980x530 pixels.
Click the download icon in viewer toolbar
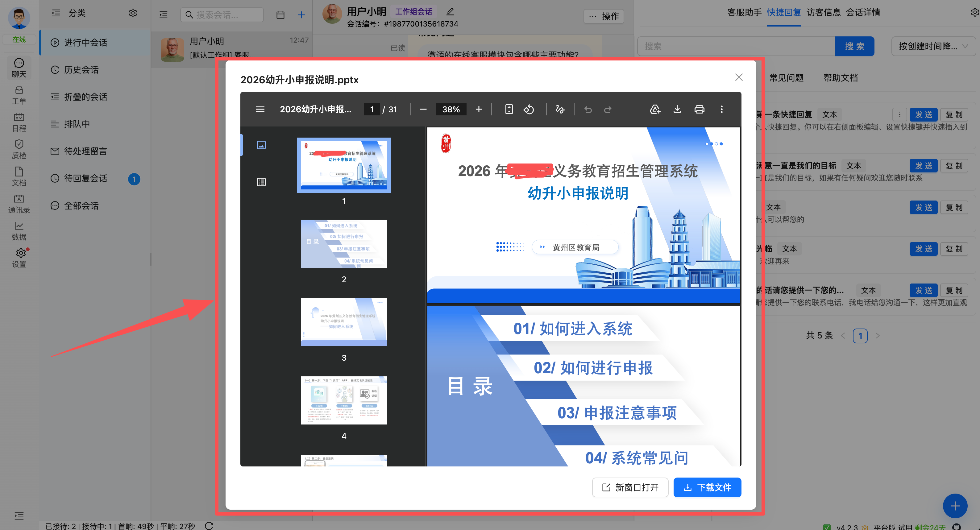coord(677,109)
